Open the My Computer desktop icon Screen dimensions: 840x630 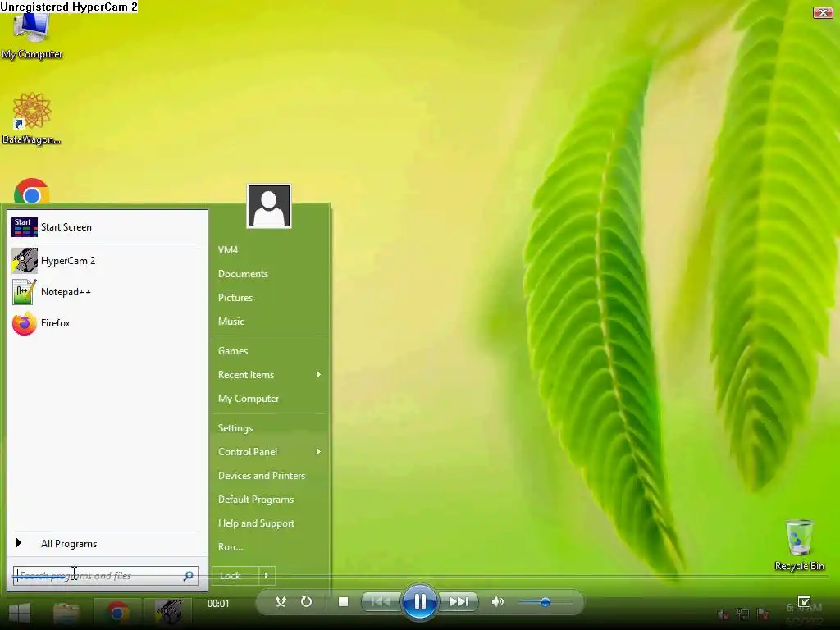(x=32, y=35)
